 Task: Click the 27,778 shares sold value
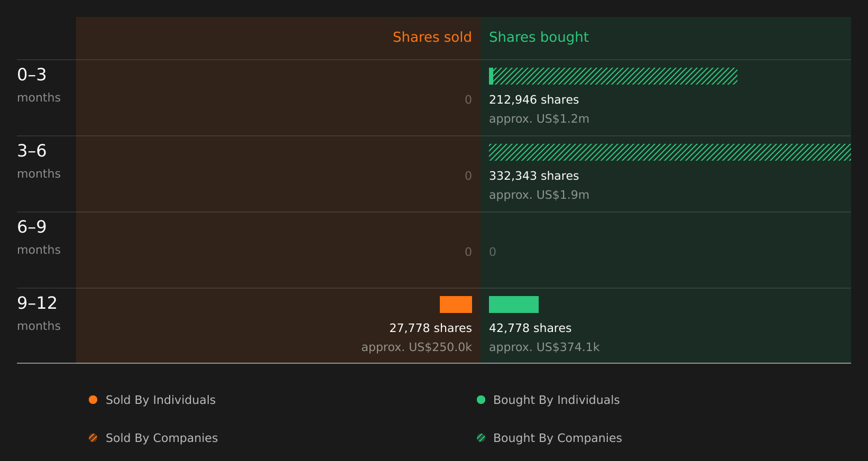tap(430, 328)
